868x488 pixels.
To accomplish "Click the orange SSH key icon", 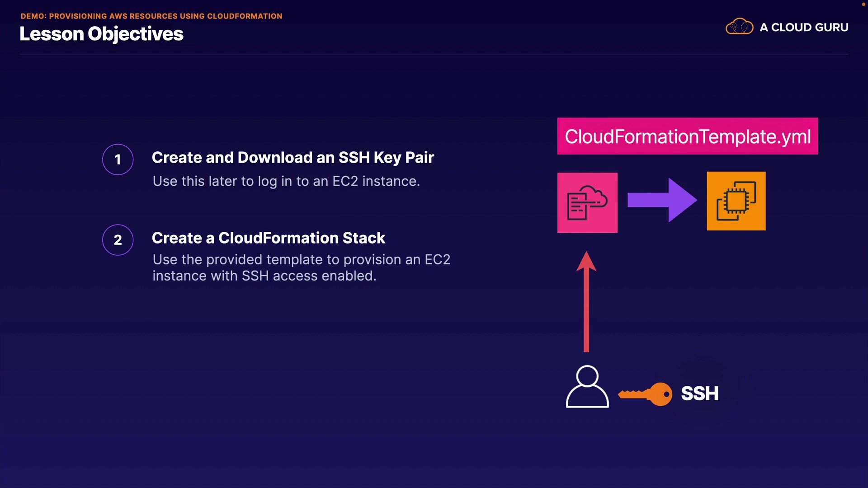I will 645,394.
